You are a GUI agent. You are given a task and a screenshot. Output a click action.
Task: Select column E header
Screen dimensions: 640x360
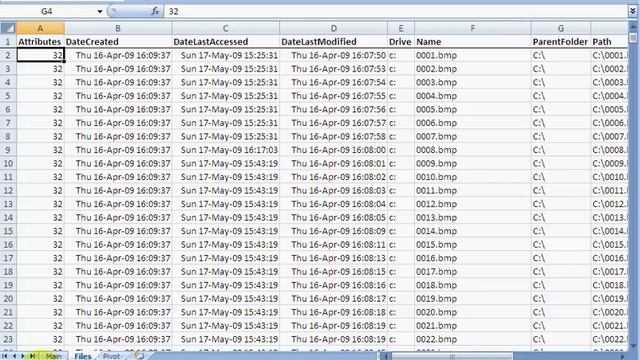click(x=401, y=28)
